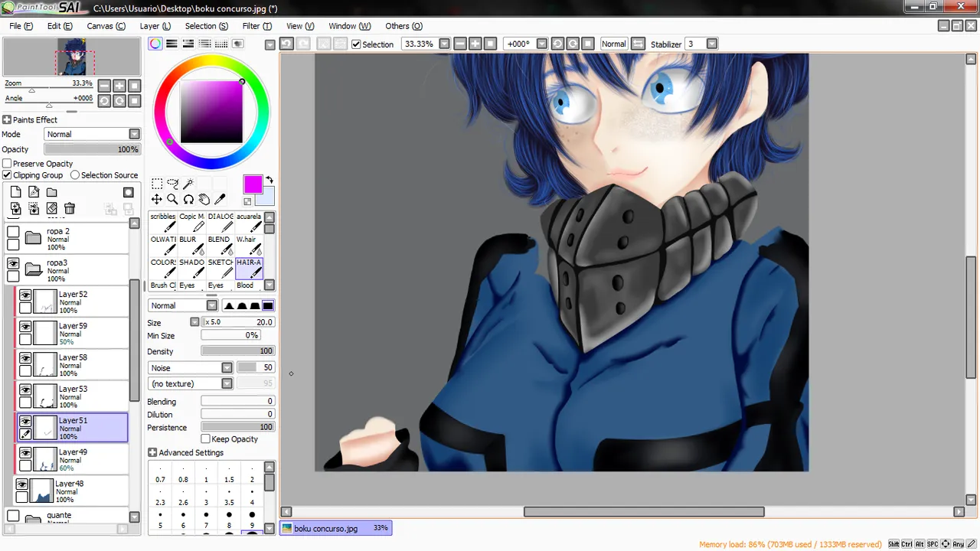Image resolution: width=980 pixels, height=551 pixels.
Task: Select the acuarela brush preset
Action: (249, 222)
